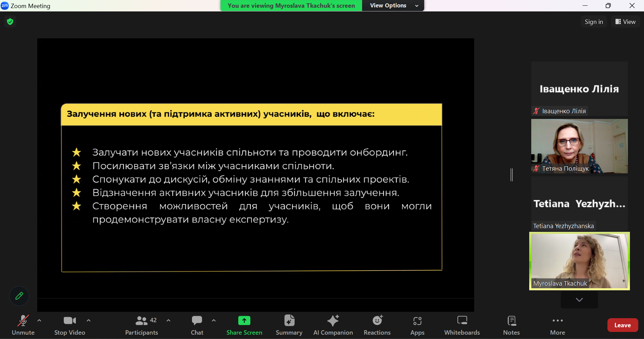Open the Chat panel icon

tap(197, 321)
